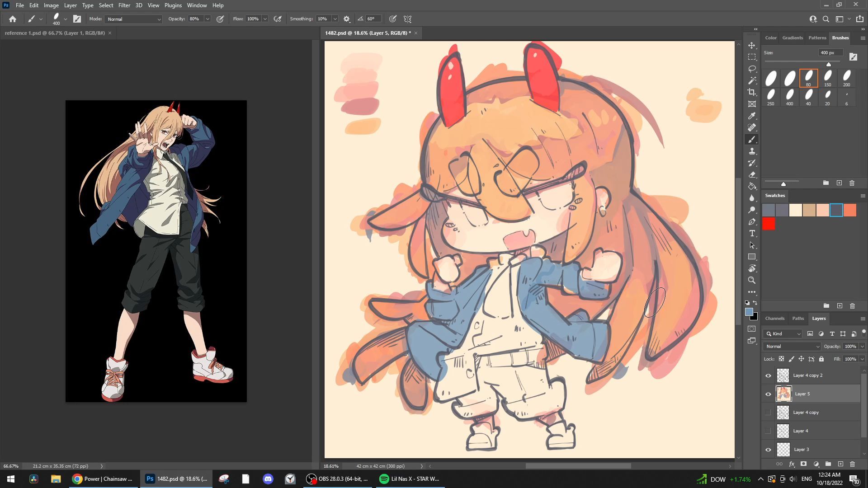The width and height of the screenshot is (868, 488).
Task: Toggle pressure for opacity icon
Action: tap(220, 19)
